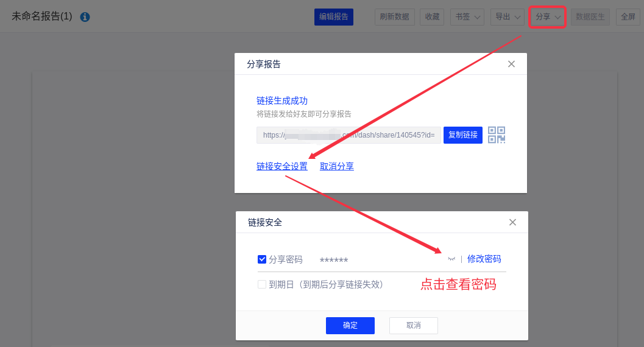644x347 pixels.
Task: Click the 收藏 button
Action: pos(432,17)
